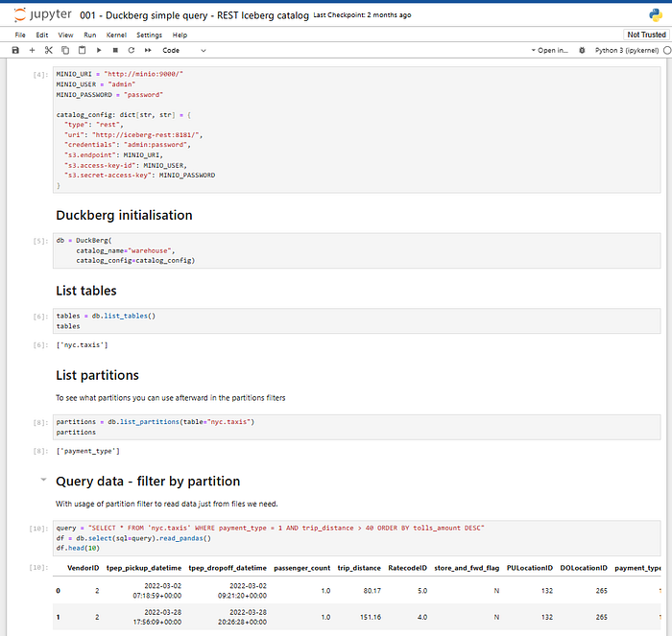Open the cell type Code dropdown
The image size is (672, 636).
tap(184, 50)
